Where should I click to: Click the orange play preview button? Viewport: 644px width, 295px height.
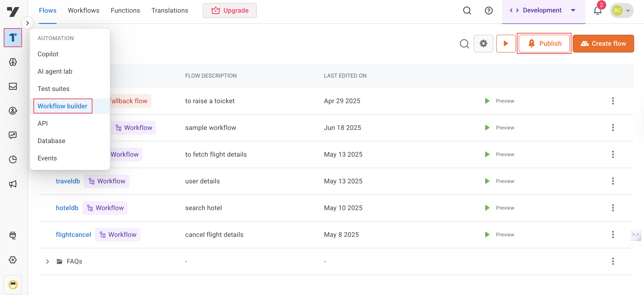(506, 44)
